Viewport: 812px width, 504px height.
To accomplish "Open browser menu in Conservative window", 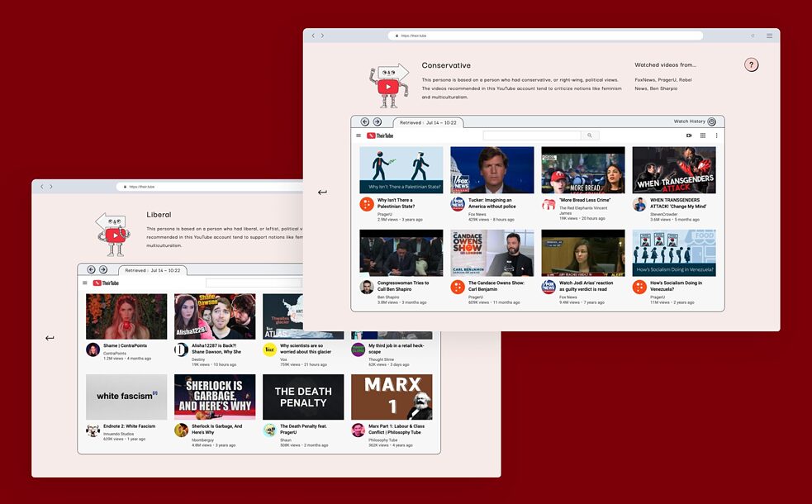I will click(769, 36).
